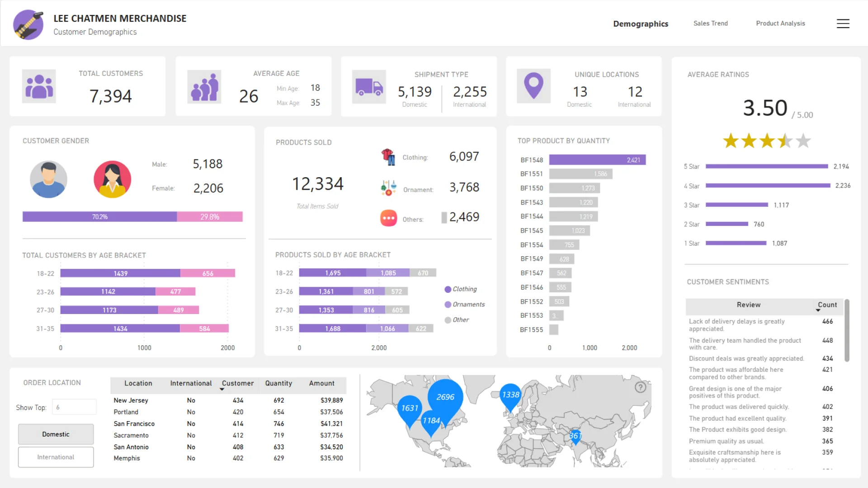
Task: Click the 361 map pin
Action: click(x=575, y=437)
